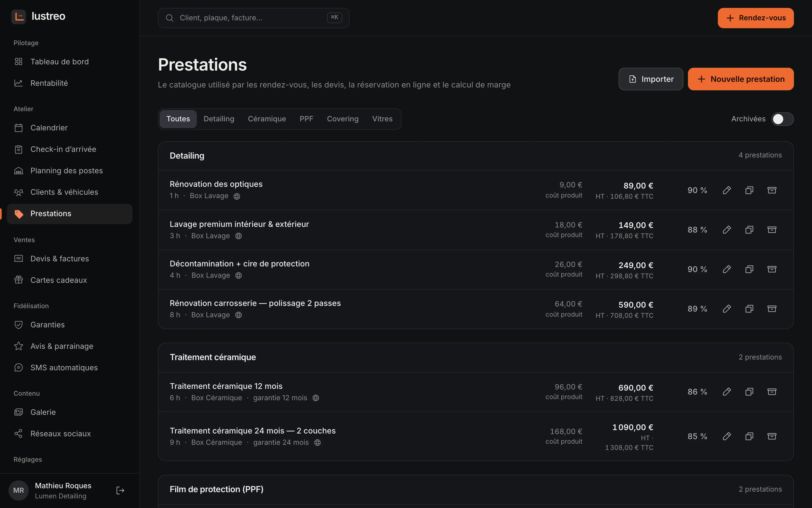This screenshot has width=812, height=508.
Task: Click the MR user avatar
Action: pos(18,491)
